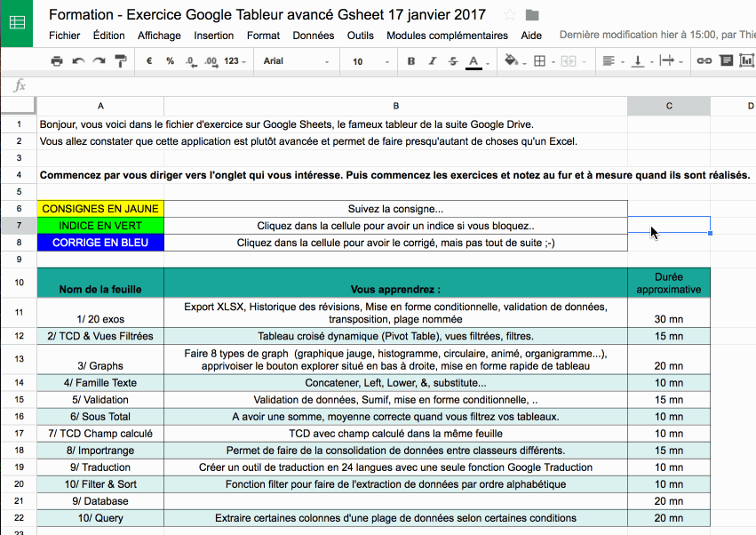Select the '30 mn' duration cell
Viewport: 756px width, 535px height.
(669, 313)
